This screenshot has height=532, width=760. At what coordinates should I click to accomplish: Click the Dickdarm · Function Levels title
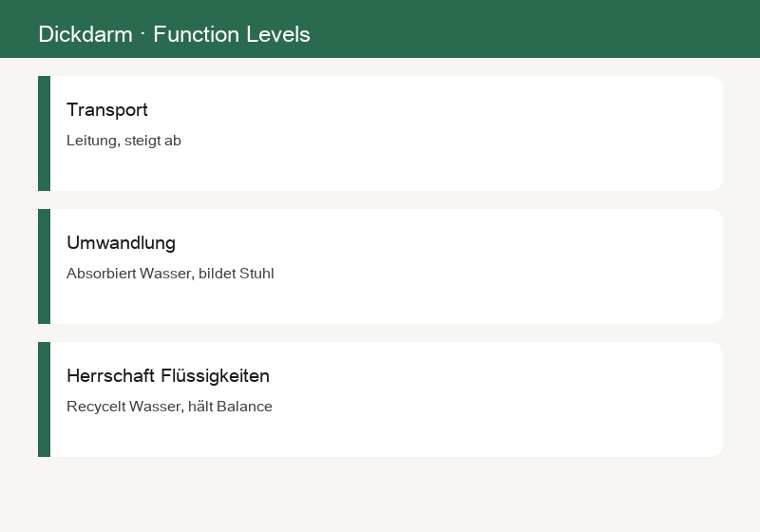175,34
